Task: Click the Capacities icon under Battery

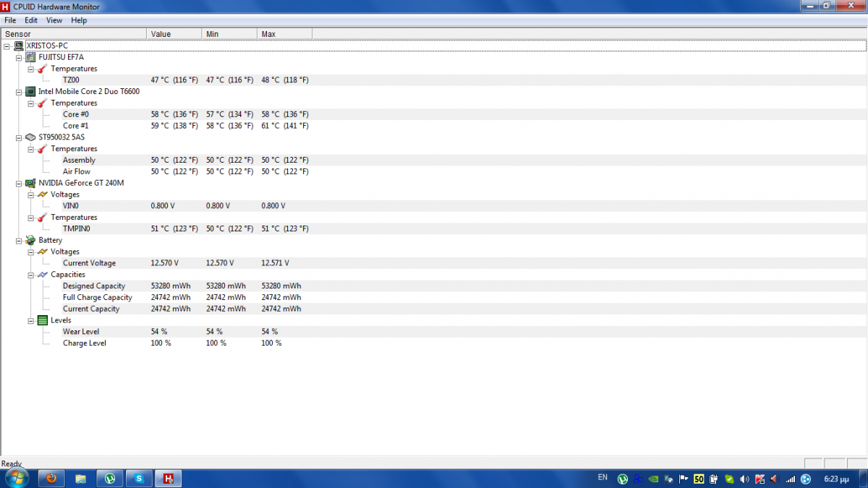Action: (42, 275)
